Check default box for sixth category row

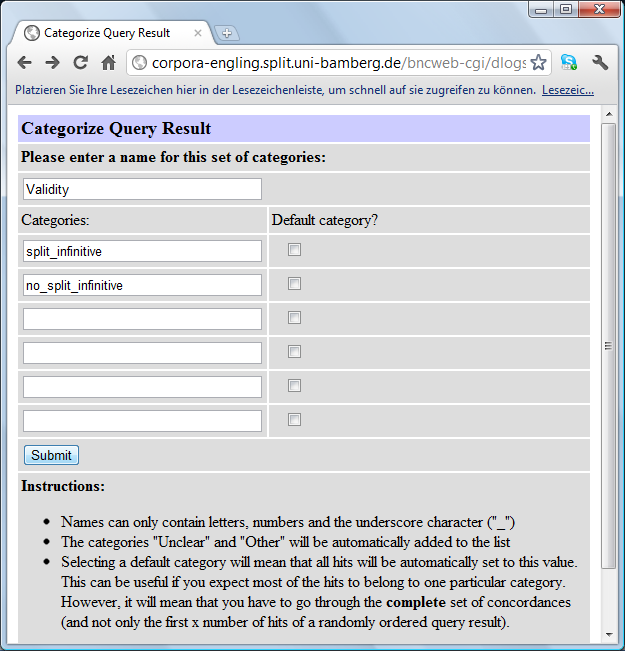[x=294, y=420]
